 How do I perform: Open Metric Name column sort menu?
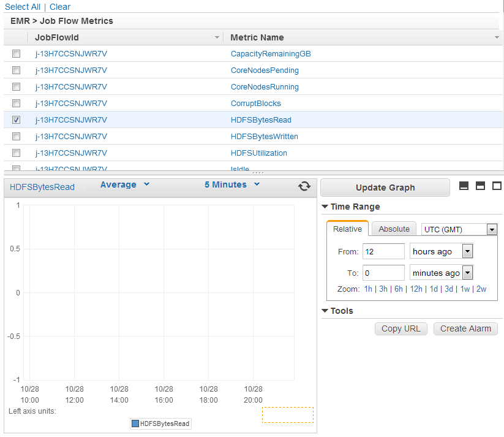(497, 37)
